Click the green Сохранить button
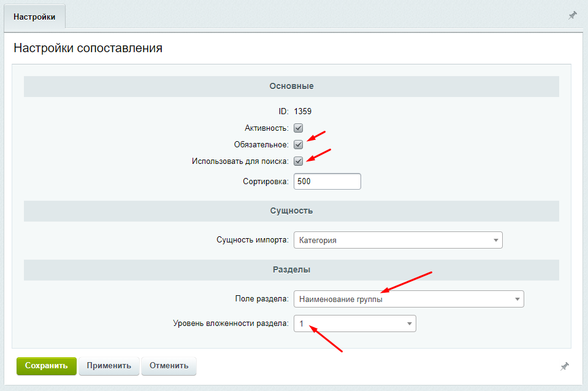Screen dimensions: 588x391 tap(47, 366)
